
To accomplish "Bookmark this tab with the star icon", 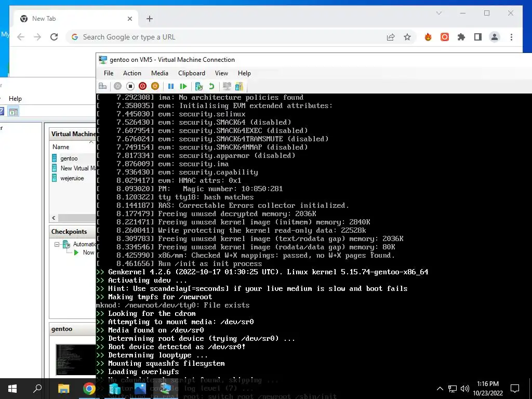I will 407,37.
